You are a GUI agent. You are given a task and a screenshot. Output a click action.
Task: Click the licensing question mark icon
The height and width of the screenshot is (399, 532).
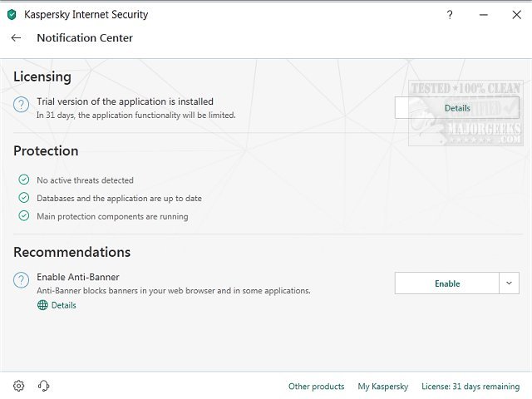click(21, 106)
